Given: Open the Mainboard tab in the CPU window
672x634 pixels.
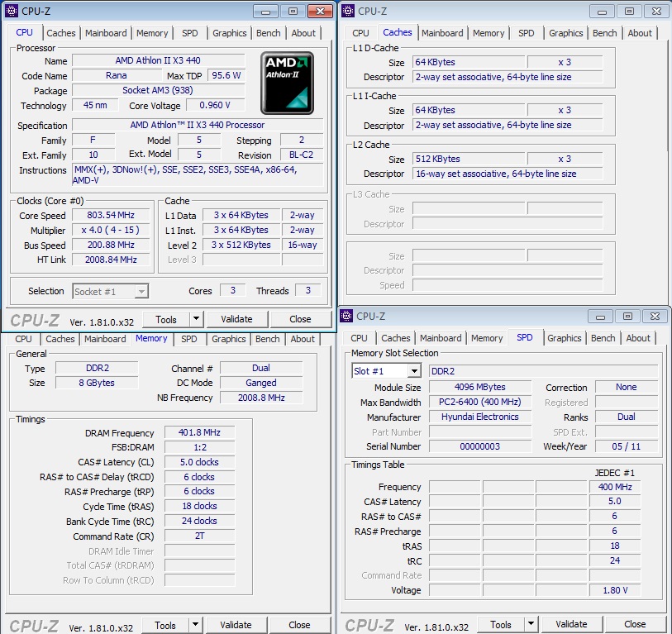Looking at the screenshot, I should [x=106, y=33].
